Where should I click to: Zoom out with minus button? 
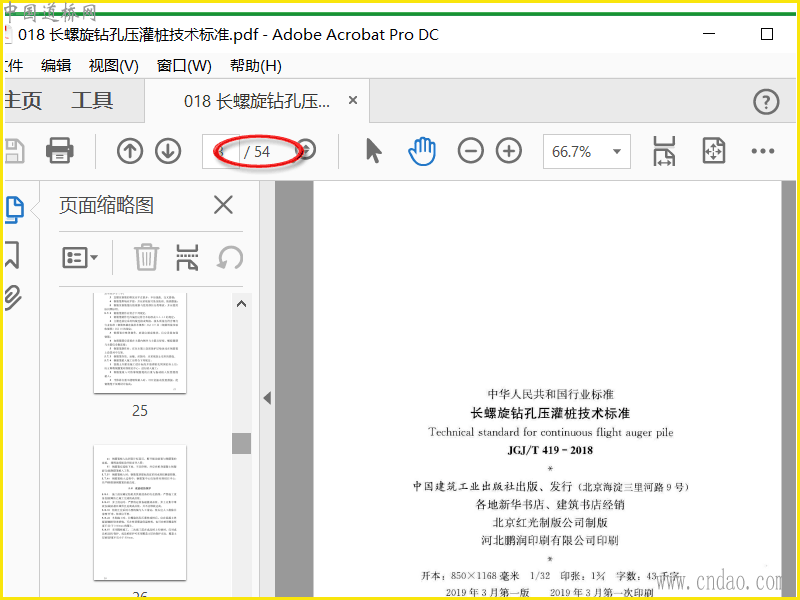(470, 151)
